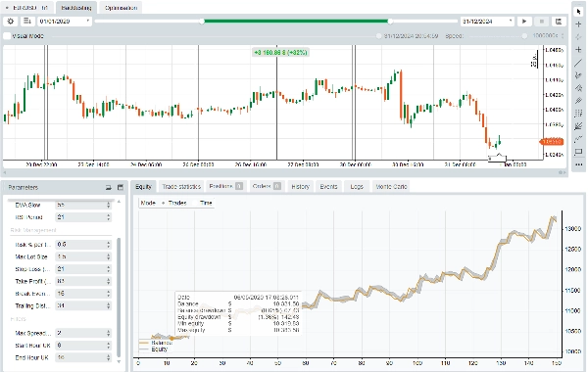This screenshot has height=372, width=588.
Task: Click the green profit label above chart
Action: pos(280,53)
